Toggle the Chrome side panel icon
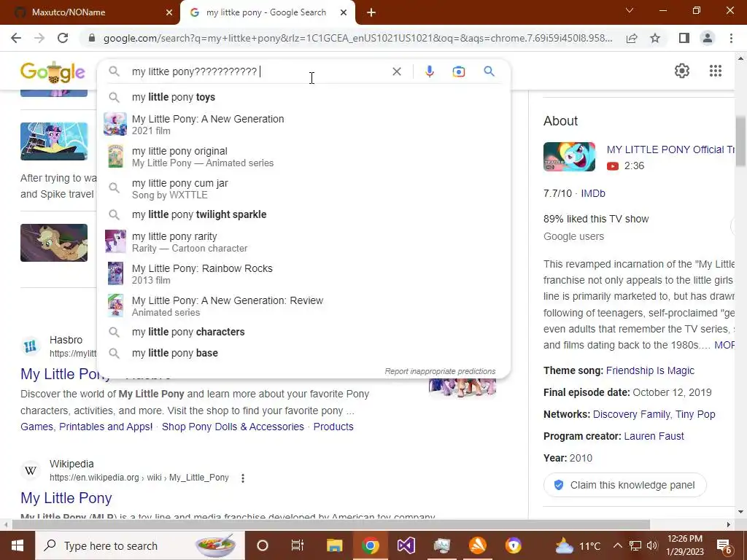The width and height of the screenshot is (747, 560). [x=684, y=38]
